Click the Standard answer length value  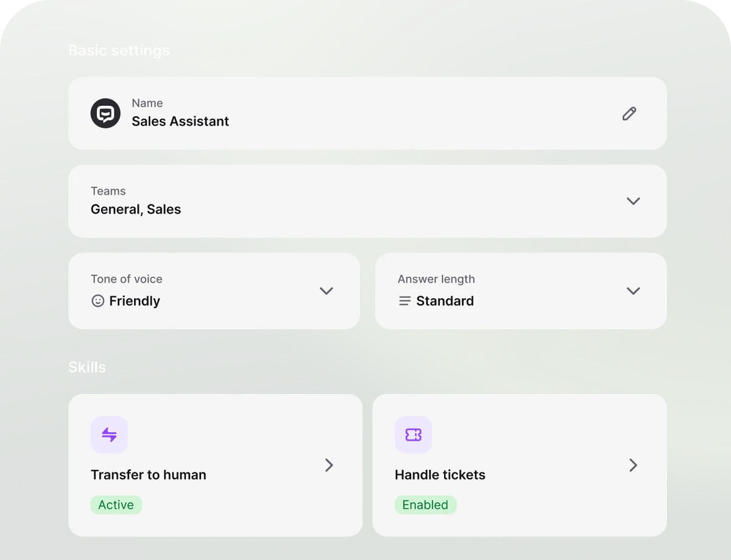[445, 301]
